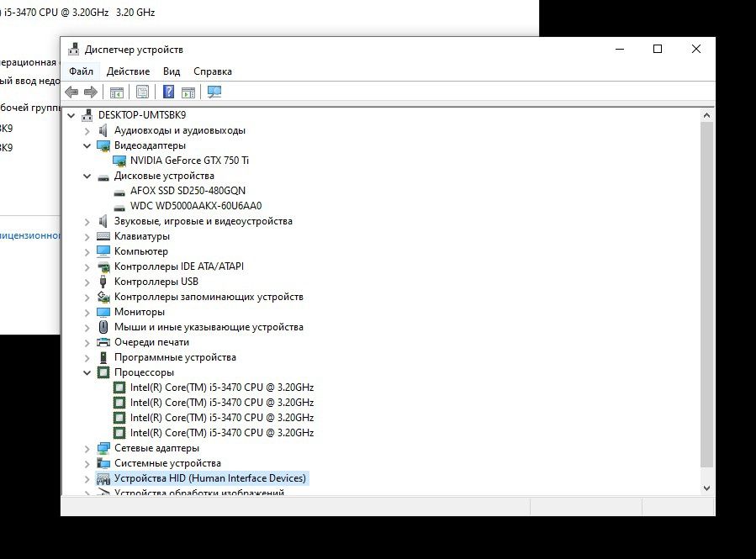Click scroll down arrow of device list
The width and height of the screenshot is (756, 559).
(707, 488)
